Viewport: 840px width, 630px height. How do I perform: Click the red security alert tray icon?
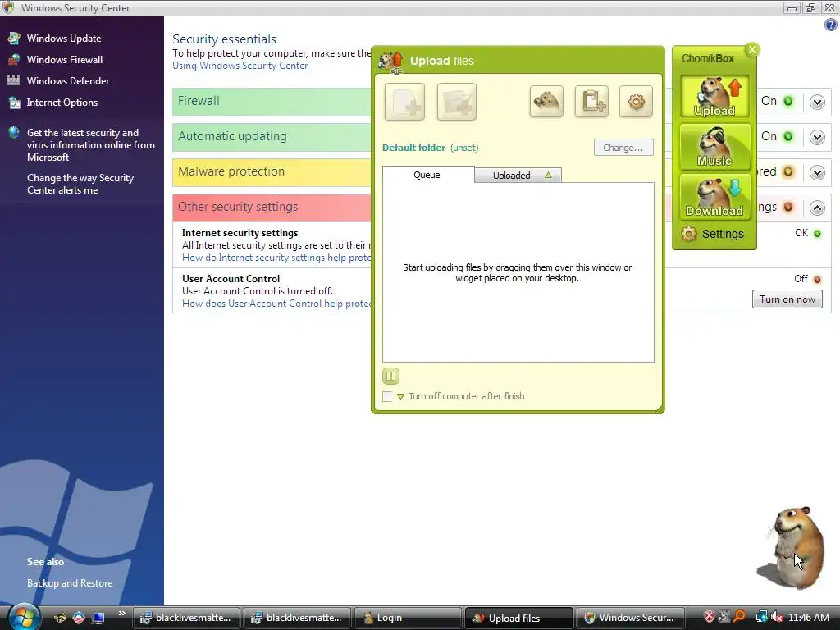(x=709, y=617)
